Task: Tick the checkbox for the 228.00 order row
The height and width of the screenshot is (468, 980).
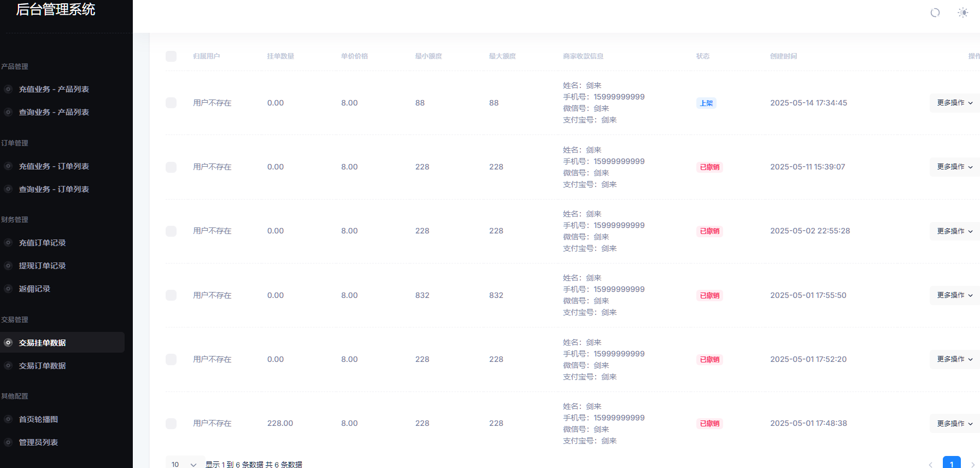Action: coord(171,424)
